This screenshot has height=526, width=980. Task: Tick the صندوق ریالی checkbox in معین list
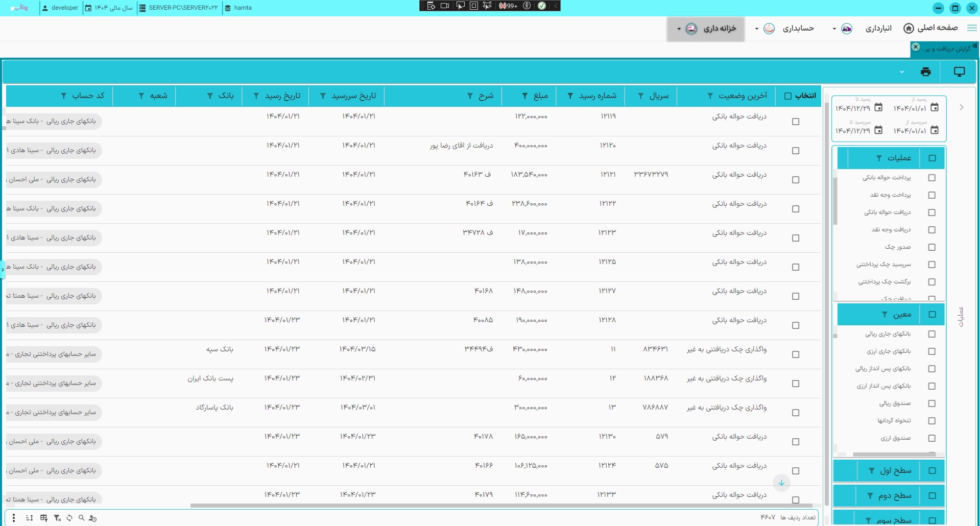931,403
